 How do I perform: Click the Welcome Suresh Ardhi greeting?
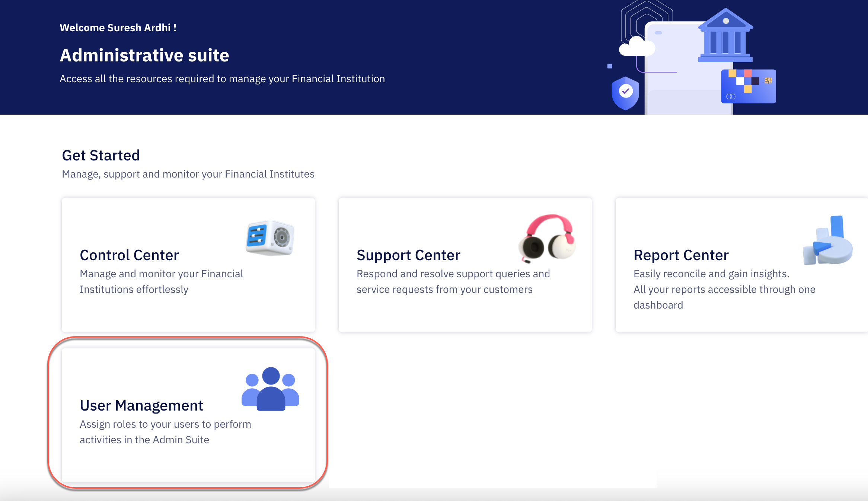pos(118,27)
